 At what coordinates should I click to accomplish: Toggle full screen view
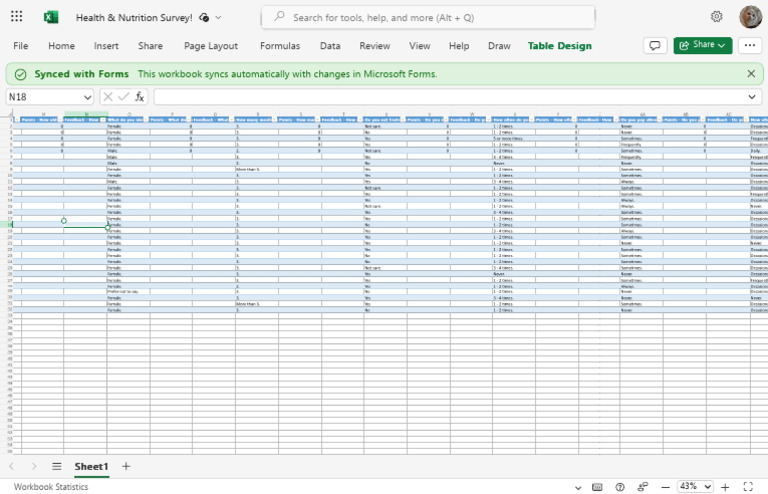tap(748, 487)
